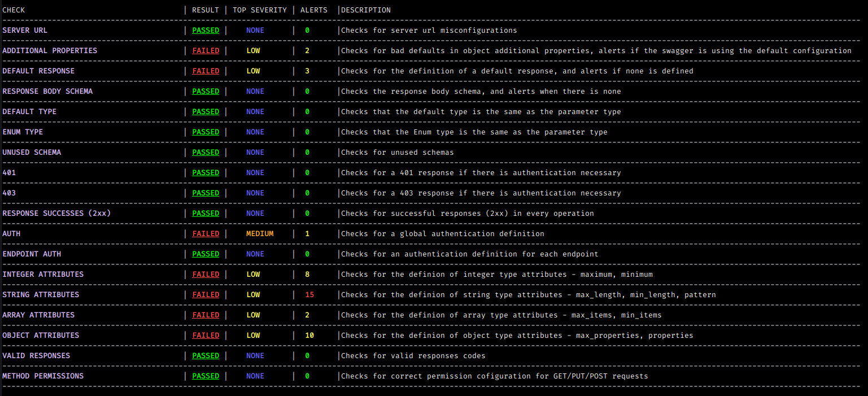This screenshot has width=868, height=396.
Task: Click alert count 1 for AUTH
Action: click(x=307, y=234)
